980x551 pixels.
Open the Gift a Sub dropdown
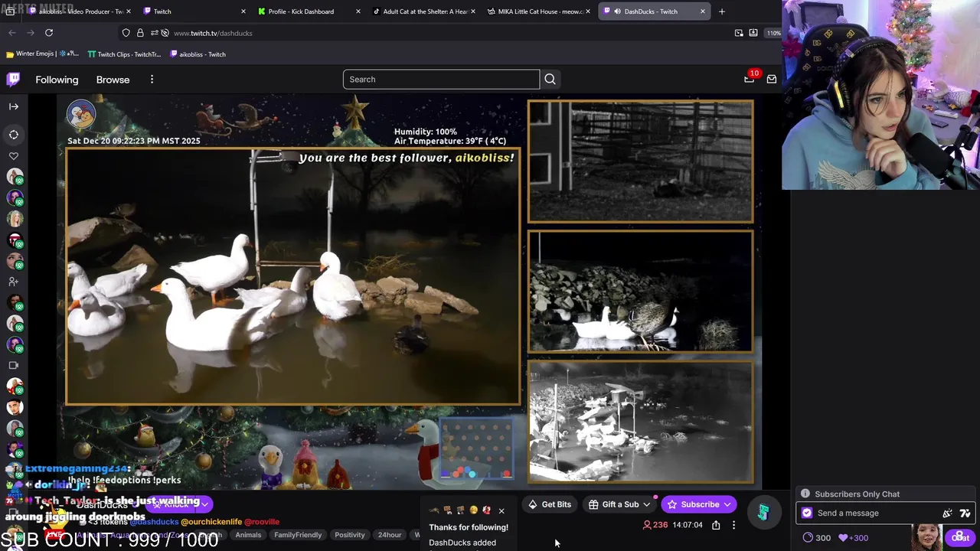[619, 504]
